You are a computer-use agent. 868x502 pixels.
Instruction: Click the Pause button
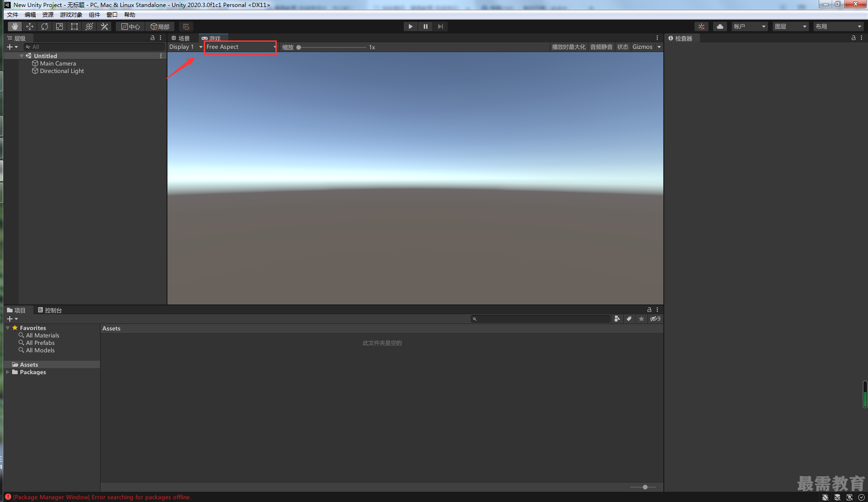tap(425, 26)
